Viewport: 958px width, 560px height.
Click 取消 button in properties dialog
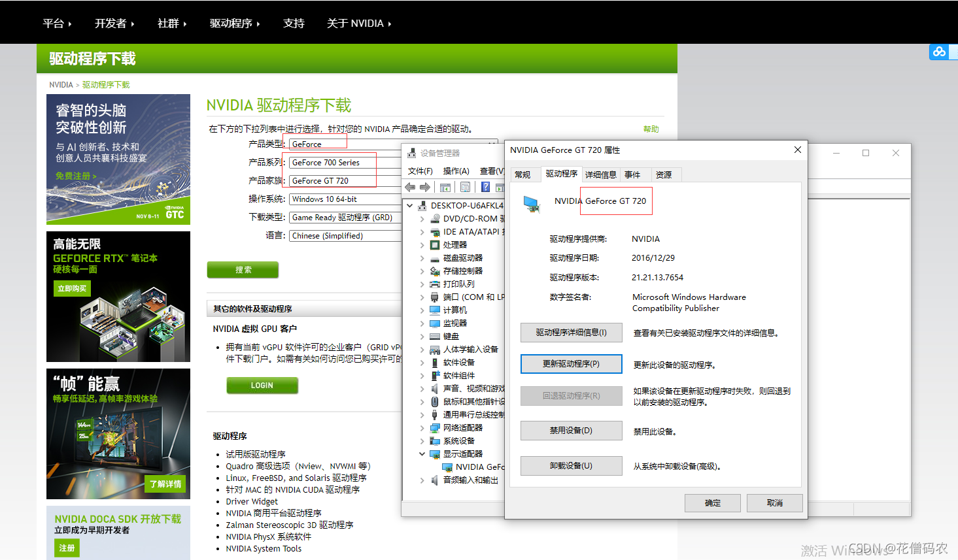click(x=775, y=503)
